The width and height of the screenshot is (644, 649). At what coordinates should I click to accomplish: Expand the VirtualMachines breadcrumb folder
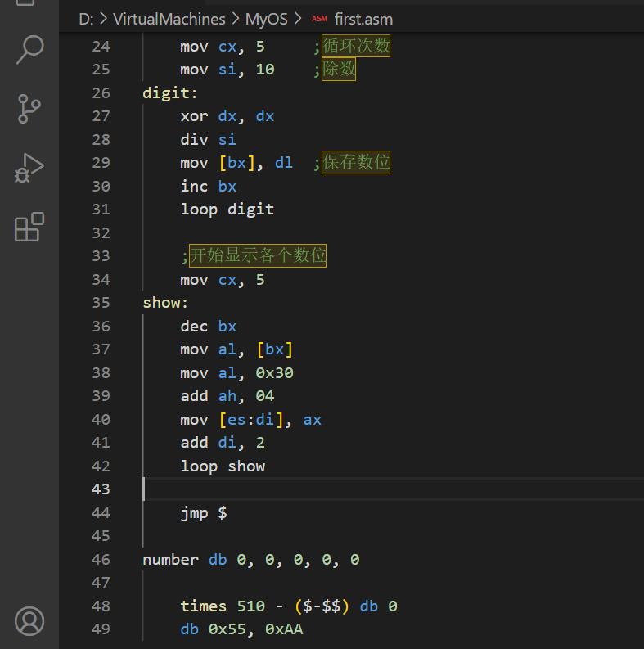[x=169, y=19]
